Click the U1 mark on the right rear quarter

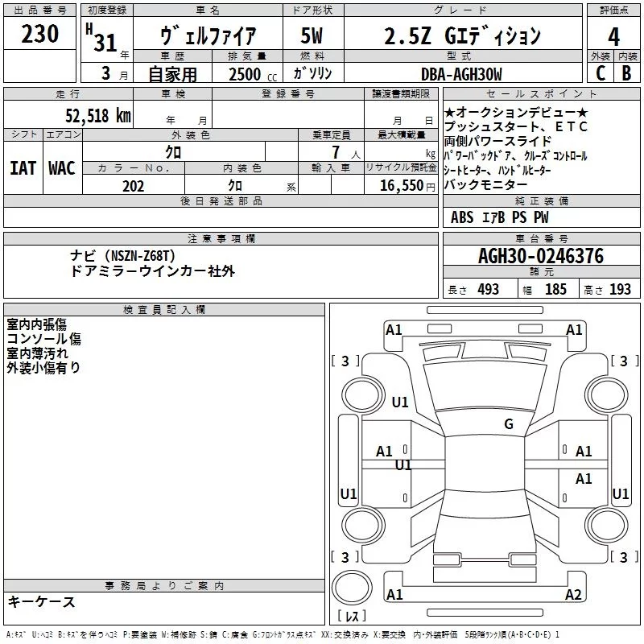point(621,493)
